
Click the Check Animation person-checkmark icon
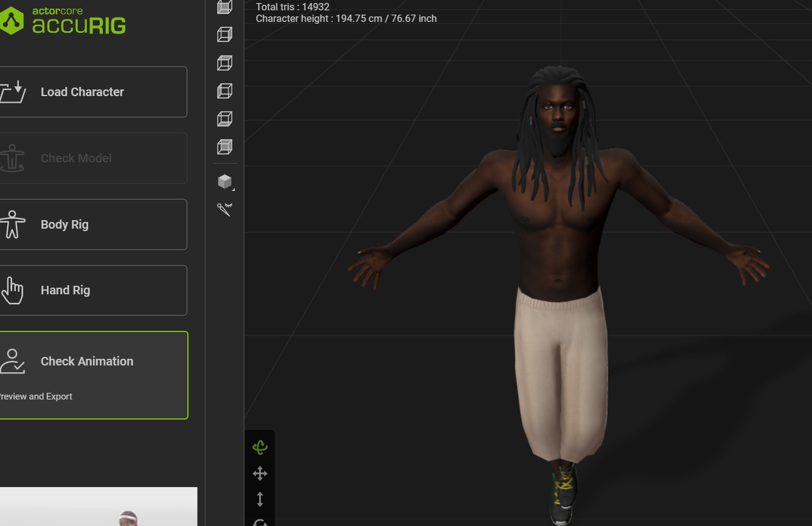[x=12, y=361]
